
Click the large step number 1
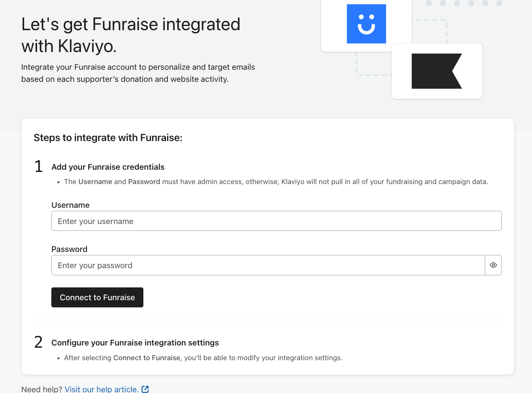point(38,166)
